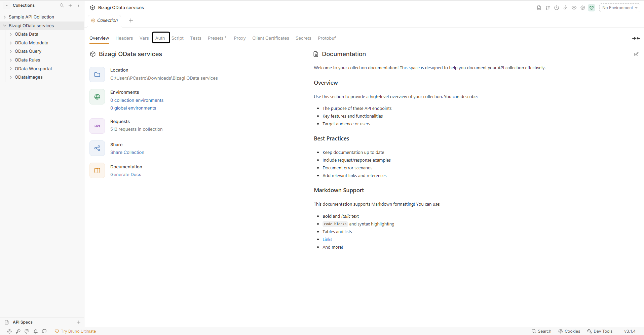This screenshot has height=335, width=644.
Task: Search collections with the magnifier icon
Action: click(x=62, y=5)
